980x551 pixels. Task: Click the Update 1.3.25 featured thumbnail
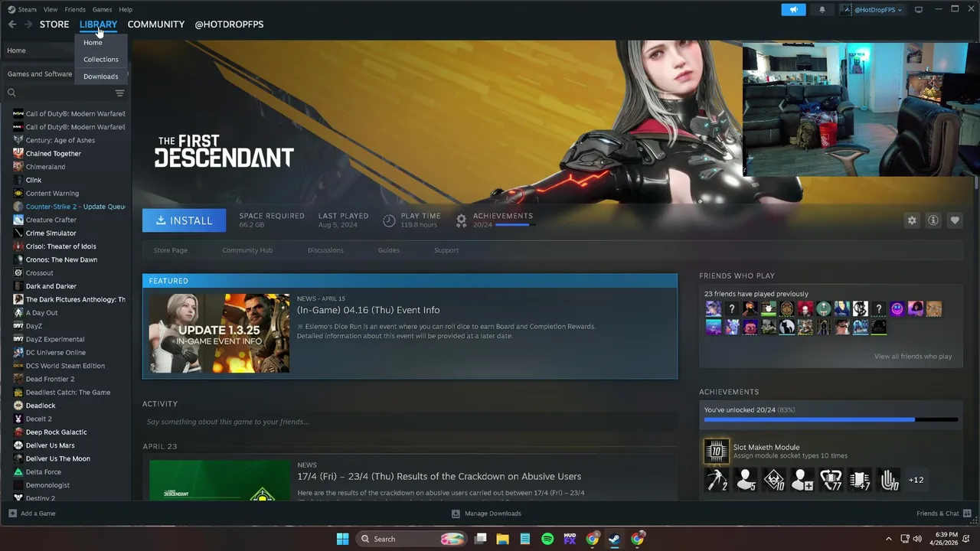point(220,333)
